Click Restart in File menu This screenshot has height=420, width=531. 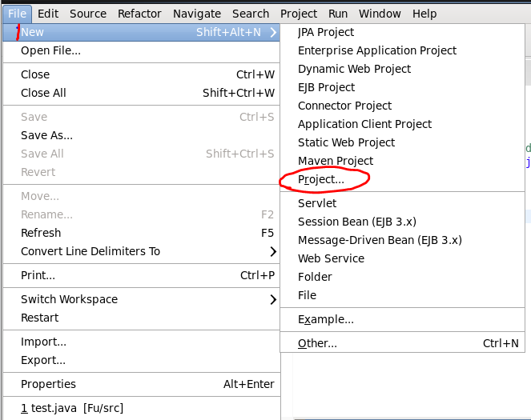pyautogui.click(x=39, y=318)
